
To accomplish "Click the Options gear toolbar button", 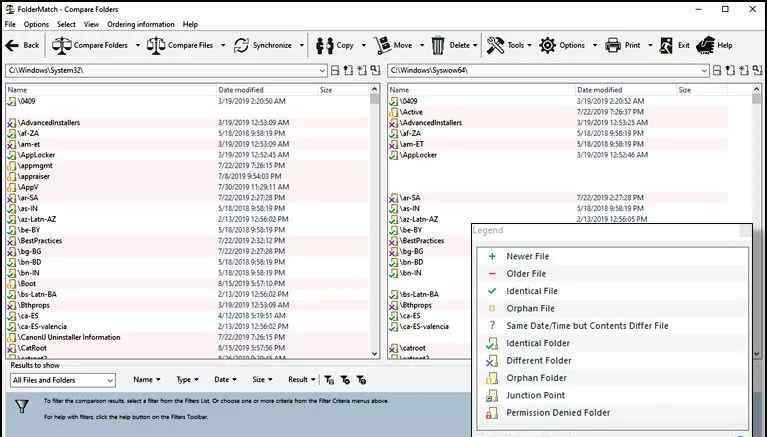I will [x=562, y=45].
